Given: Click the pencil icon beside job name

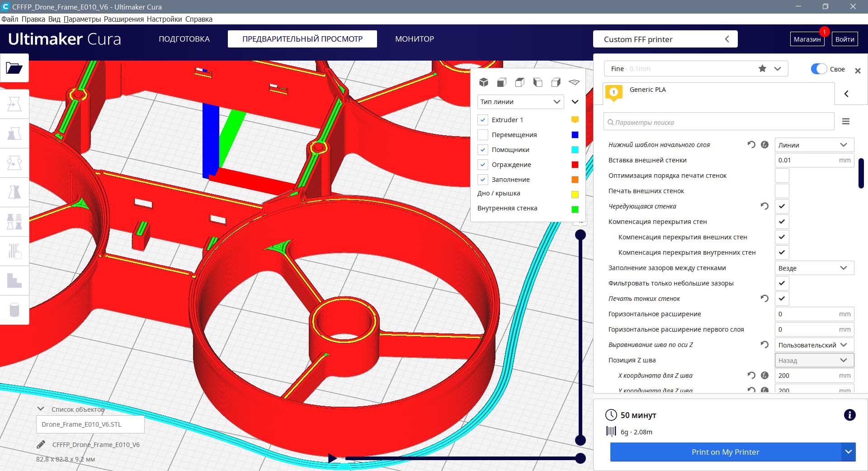Looking at the screenshot, I should (41, 444).
